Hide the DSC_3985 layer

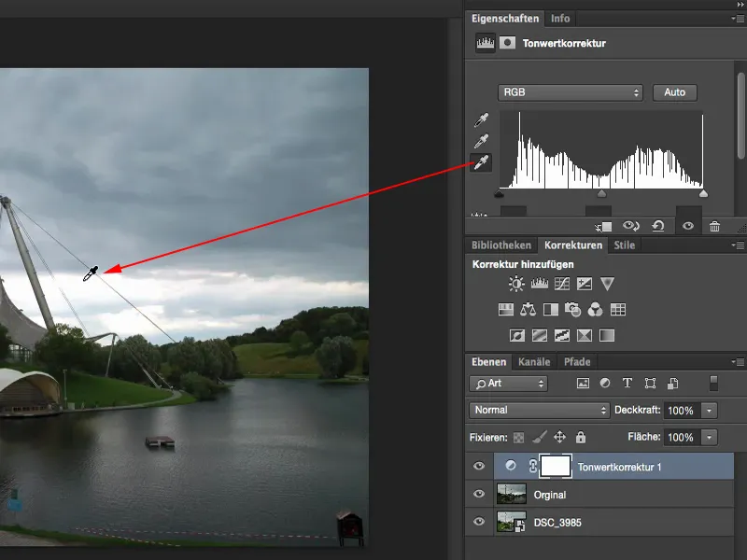coord(479,522)
